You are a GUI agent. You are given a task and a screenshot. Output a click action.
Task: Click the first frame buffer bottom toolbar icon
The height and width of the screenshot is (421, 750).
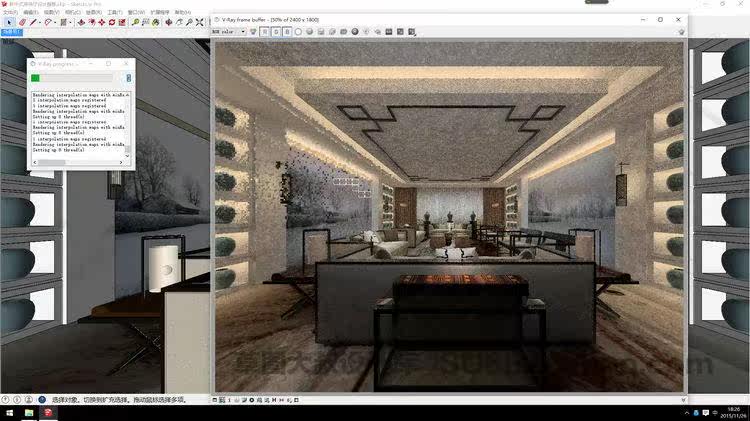coord(215,400)
